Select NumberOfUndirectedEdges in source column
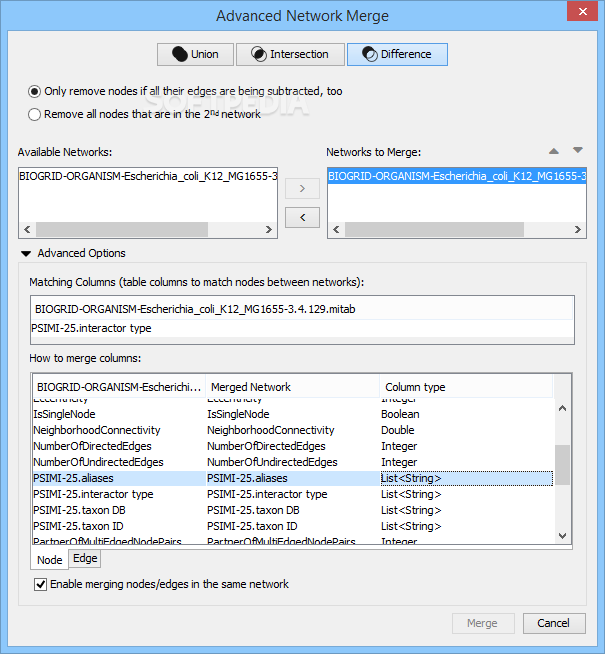This screenshot has width=605, height=654. tap(119, 462)
